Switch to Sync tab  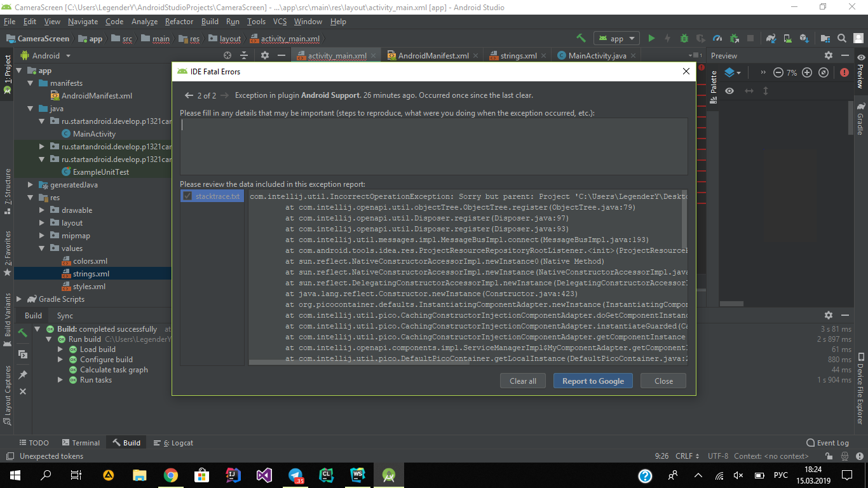coord(65,316)
